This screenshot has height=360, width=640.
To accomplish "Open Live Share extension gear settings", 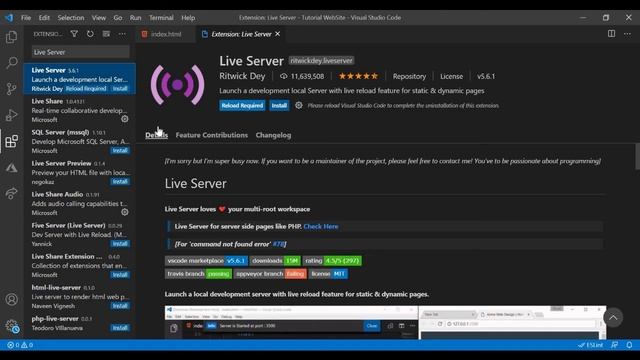I will click(124, 119).
